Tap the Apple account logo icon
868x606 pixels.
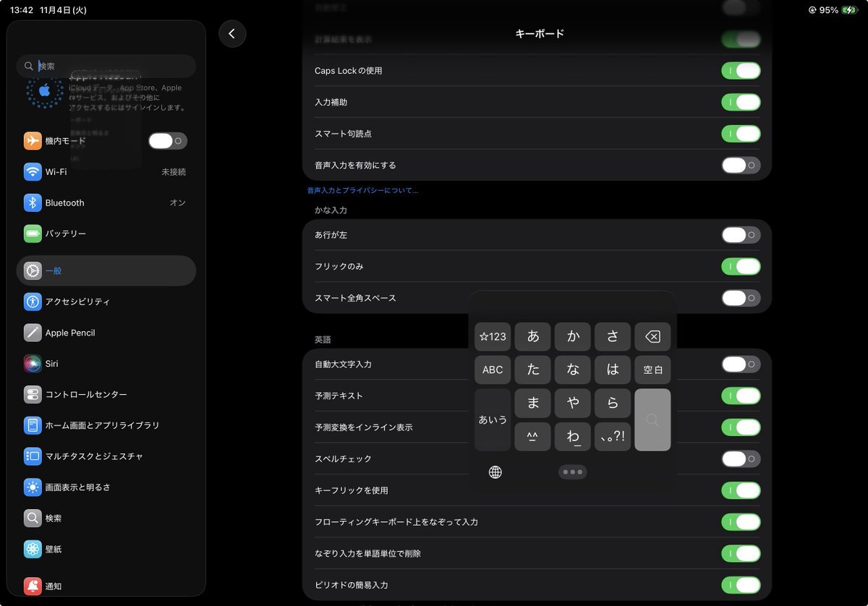pyautogui.click(x=45, y=90)
